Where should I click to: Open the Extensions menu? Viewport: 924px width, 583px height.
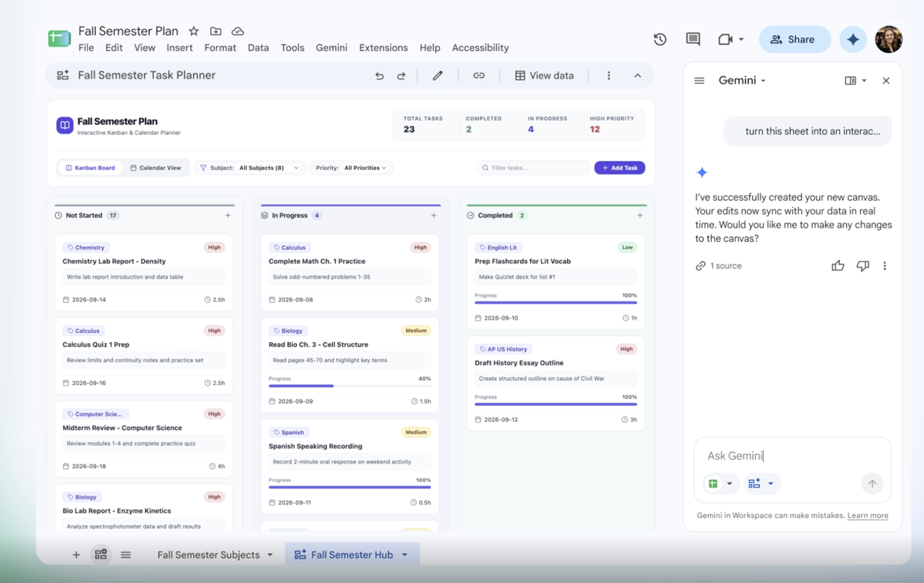tap(383, 48)
